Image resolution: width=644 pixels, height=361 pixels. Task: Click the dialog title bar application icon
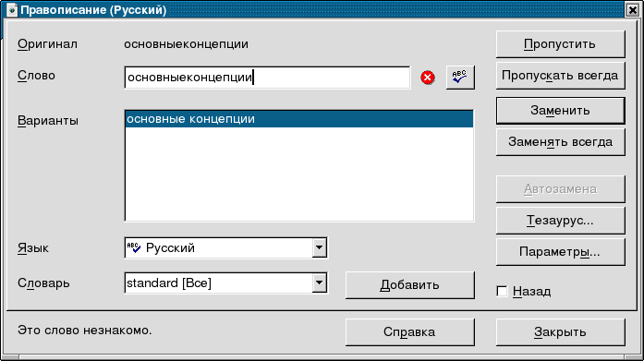tap(11, 10)
